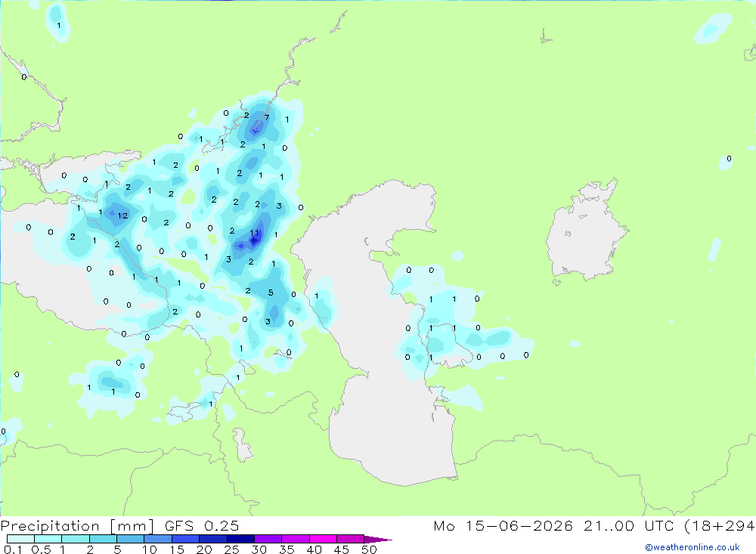Viewport: 756px width, 554px height.
Task: Click the '30' legend scale label
Action: pos(259,549)
